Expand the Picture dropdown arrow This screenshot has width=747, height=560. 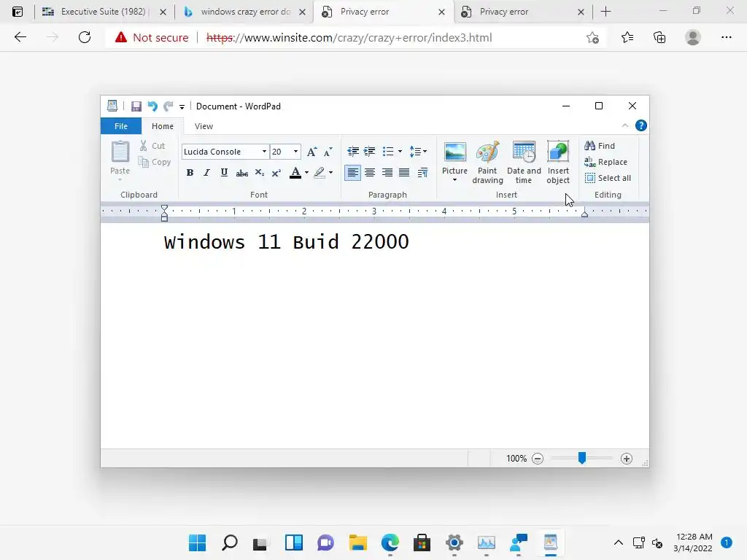454,180
